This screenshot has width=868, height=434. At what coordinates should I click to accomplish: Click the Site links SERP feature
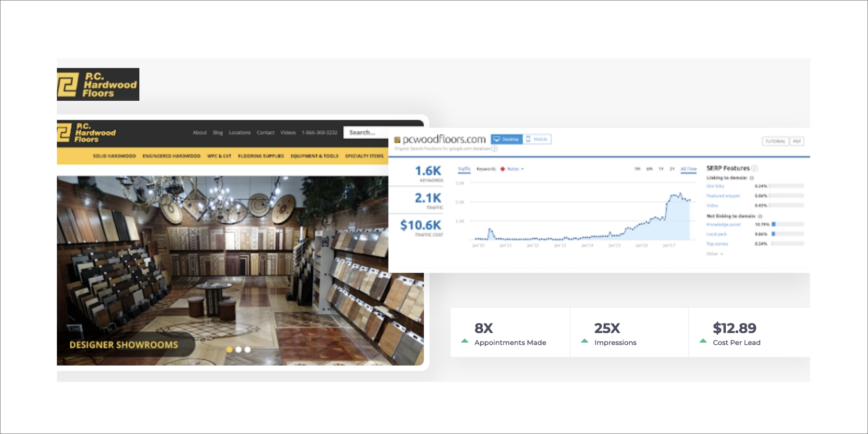pyautogui.click(x=715, y=186)
